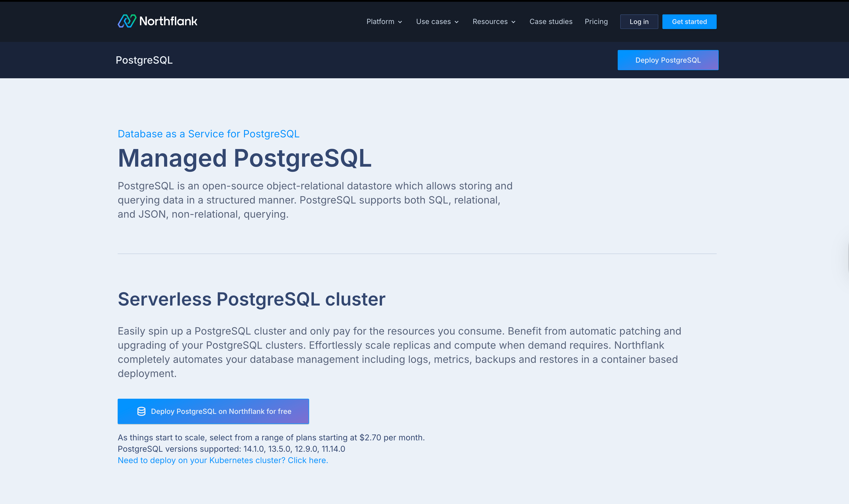Expand the Platform dropdown menu
Image resolution: width=849 pixels, height=504 pixels.
point(381,21)
